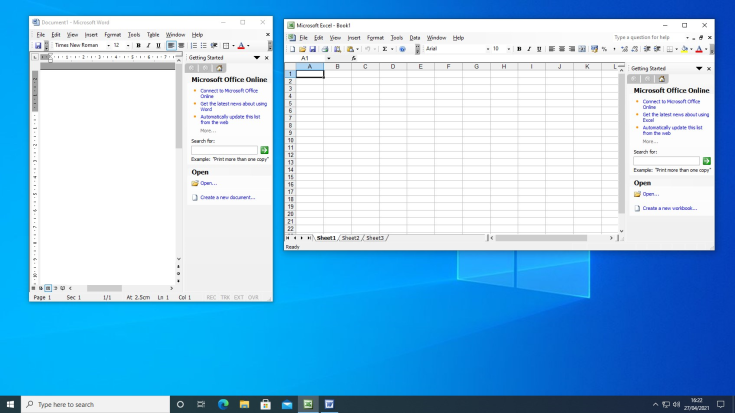Open Excel's Data menu

coord(415,38)
